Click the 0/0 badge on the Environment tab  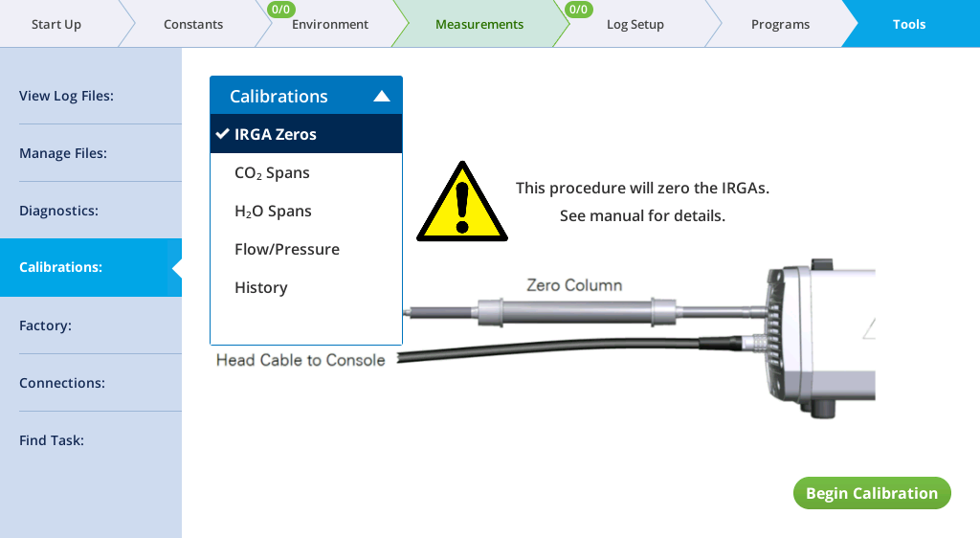(x=280, y=10)
